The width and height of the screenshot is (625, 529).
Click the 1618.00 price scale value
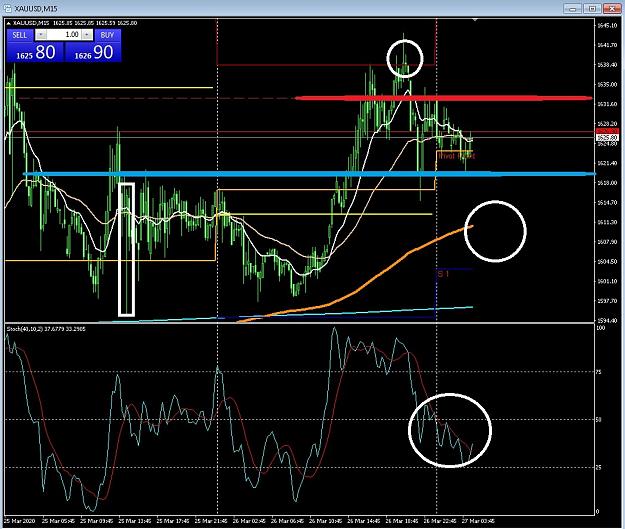point(607,183)
